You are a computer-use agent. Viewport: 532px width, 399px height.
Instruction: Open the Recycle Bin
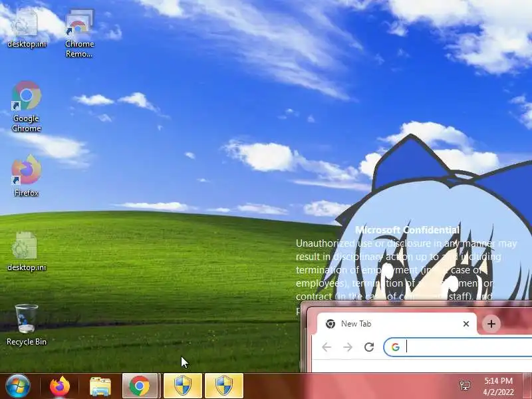pyautogui.click(x=27, y=325)
